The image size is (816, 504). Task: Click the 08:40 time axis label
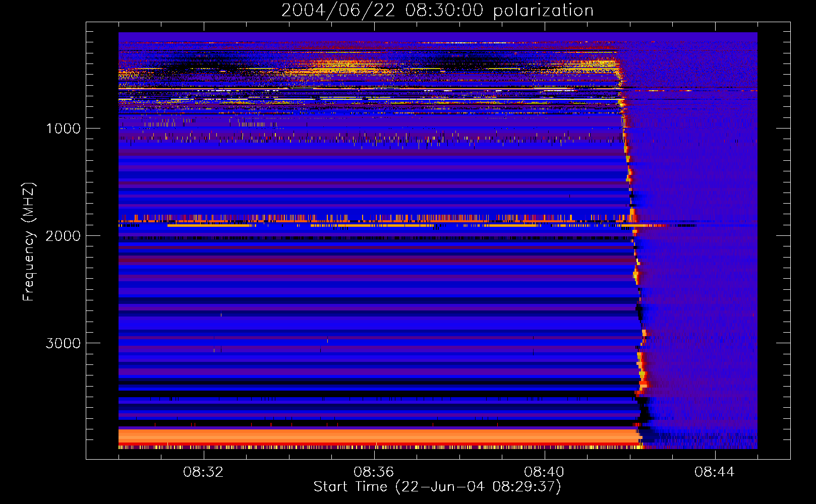point(544,472)
